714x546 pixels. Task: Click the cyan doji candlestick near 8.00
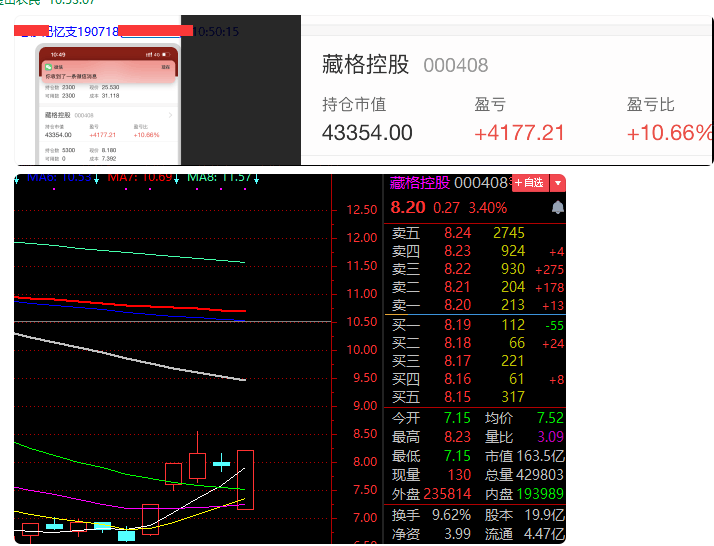tap(222, 463)
